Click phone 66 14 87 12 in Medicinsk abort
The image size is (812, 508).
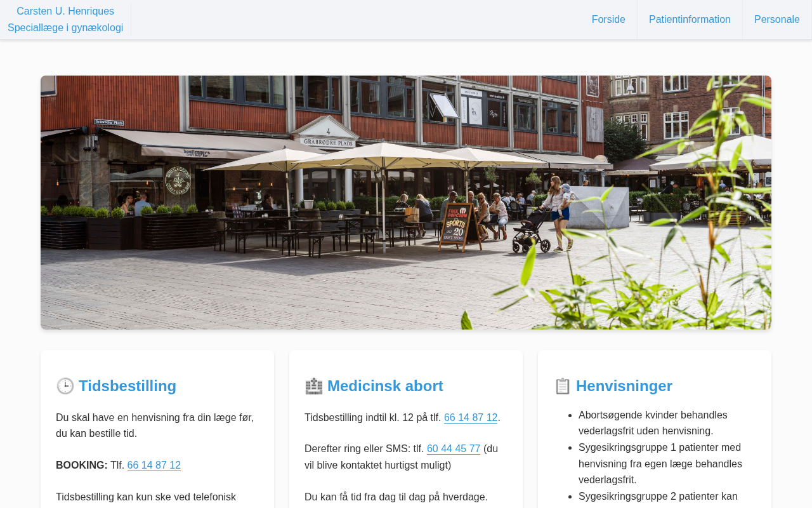click(x=471, y=418)
